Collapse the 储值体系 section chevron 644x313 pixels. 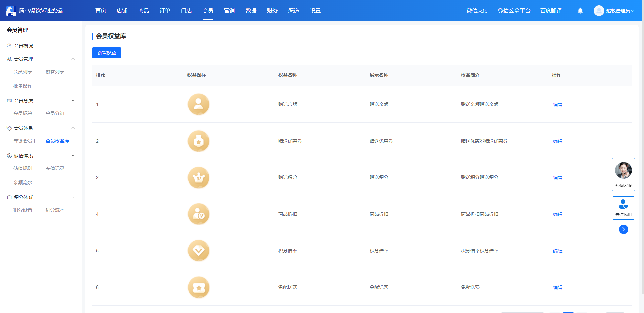[x=73, y=156]
